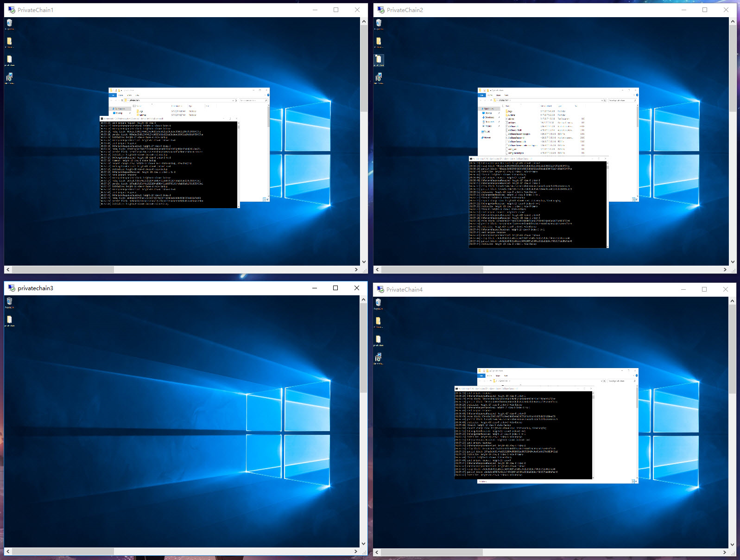Viewport: 740px width, 560px height.
Task: Click scroll-down arrow of PrivateChain4 window
Action: [x=733, y=545]
